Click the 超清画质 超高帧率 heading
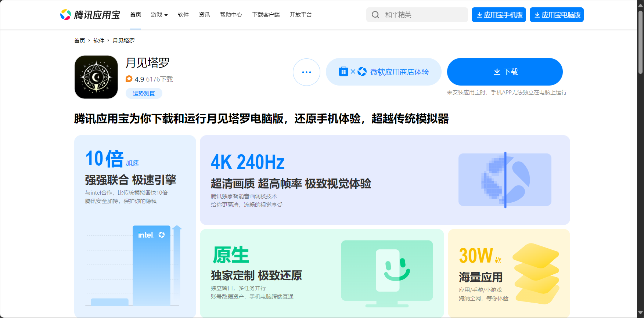This screenshot has height=318, width=644. tap(291, 184)
